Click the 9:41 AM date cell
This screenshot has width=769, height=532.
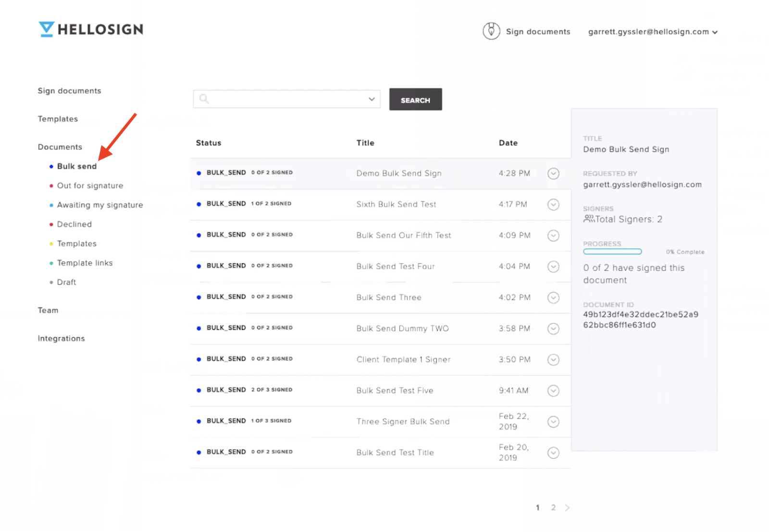coord(513,391)
